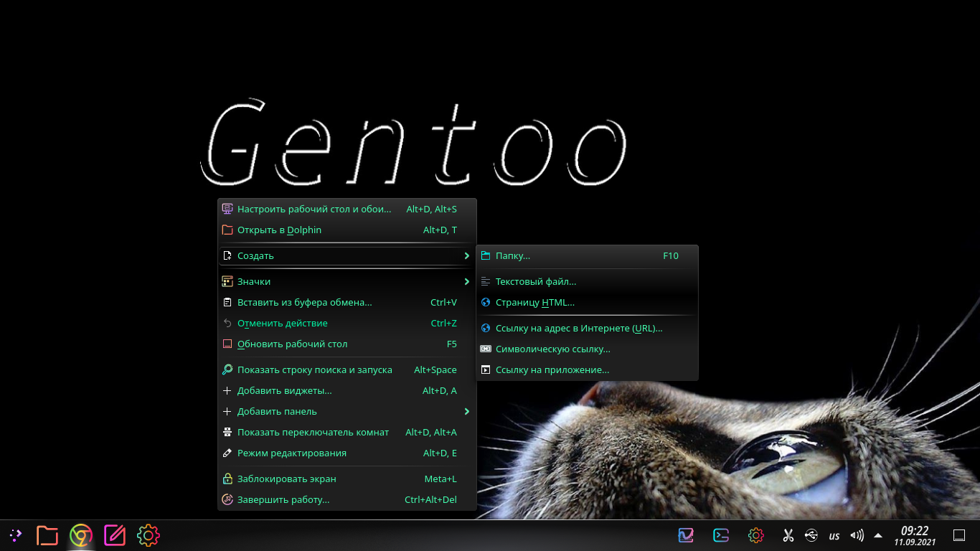The image size is (980, 551).
Task: Click the 'Ctrl+Alt+Del' shortcut text
Action: (430, 499)
